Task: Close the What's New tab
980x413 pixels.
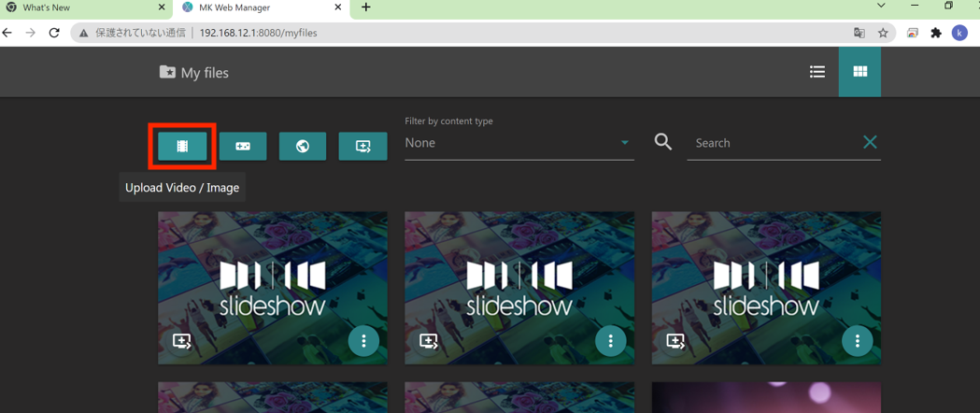Action: (x=162, y=7)
